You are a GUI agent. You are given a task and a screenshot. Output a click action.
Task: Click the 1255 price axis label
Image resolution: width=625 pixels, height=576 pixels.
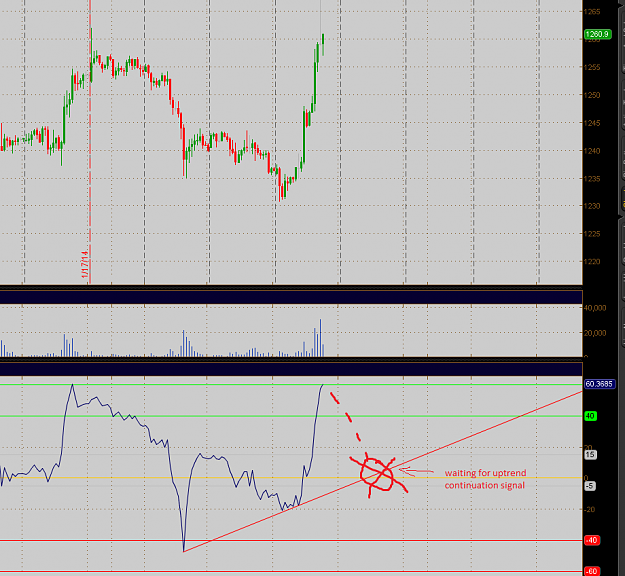click(x=592, y=67)
